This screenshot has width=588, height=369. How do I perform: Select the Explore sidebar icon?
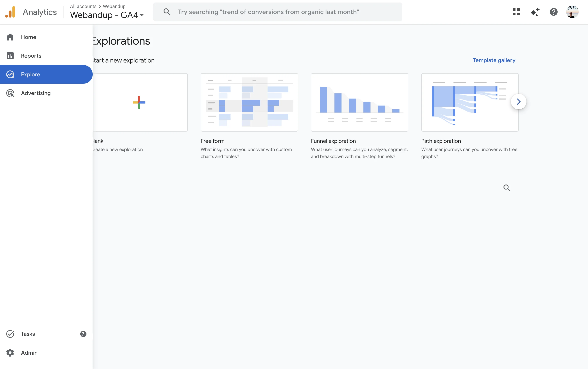(10, 74)
